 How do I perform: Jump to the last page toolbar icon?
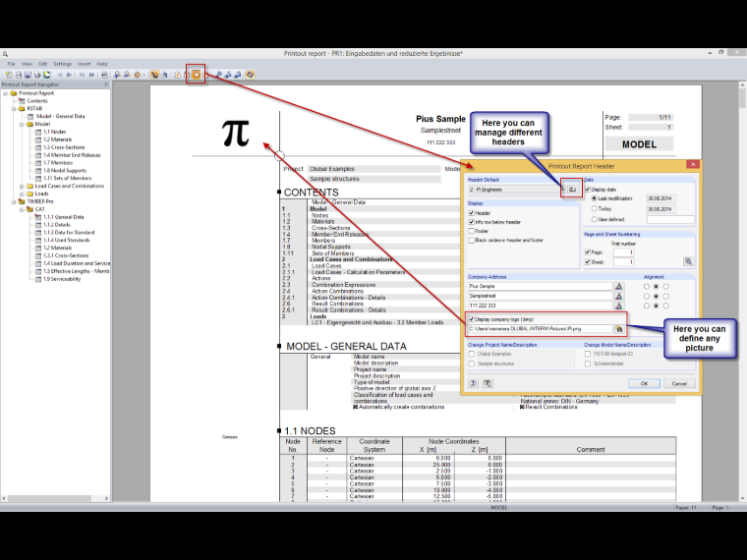(x=91, y=75)
